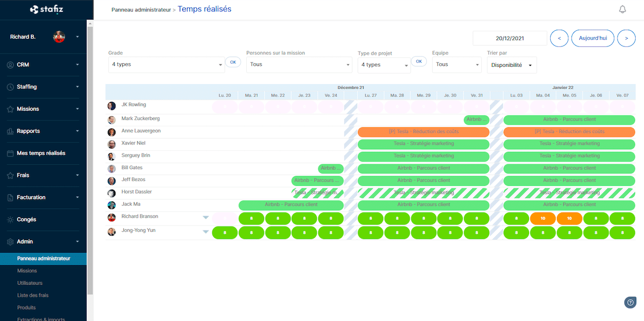Click the Staffing clock icon
This screenshot has height=321, width=644.
click(10, 87)
